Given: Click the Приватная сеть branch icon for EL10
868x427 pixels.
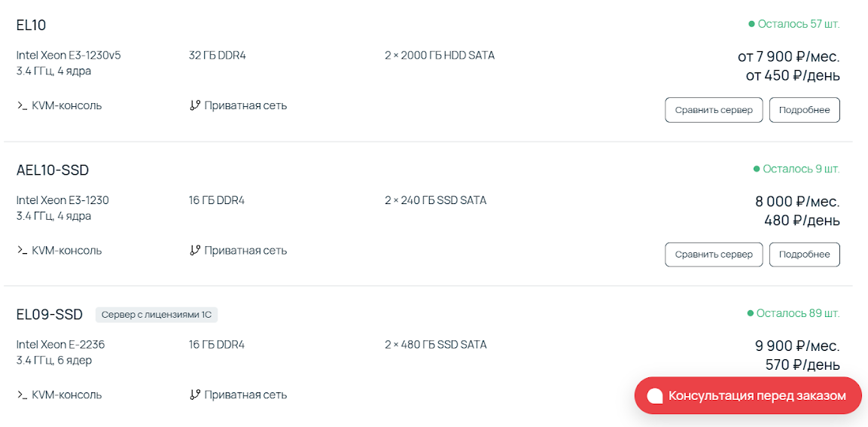Looking at the screenshot, I should pos(194,105).
